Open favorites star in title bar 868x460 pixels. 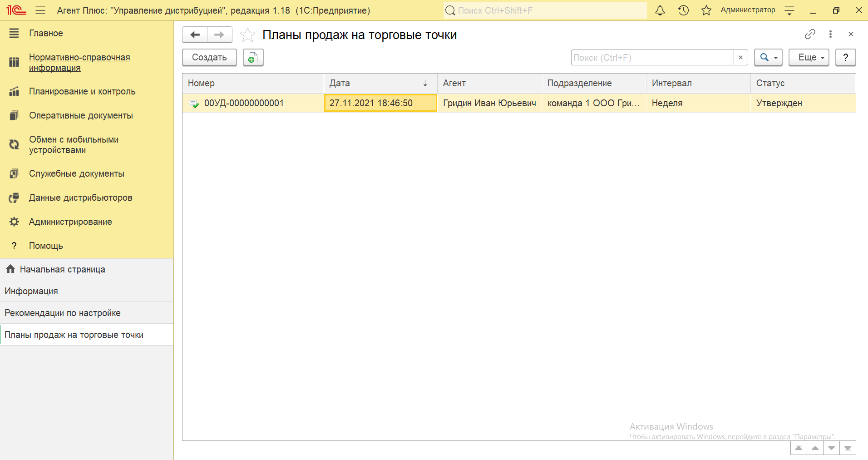[x=706, y=10]
